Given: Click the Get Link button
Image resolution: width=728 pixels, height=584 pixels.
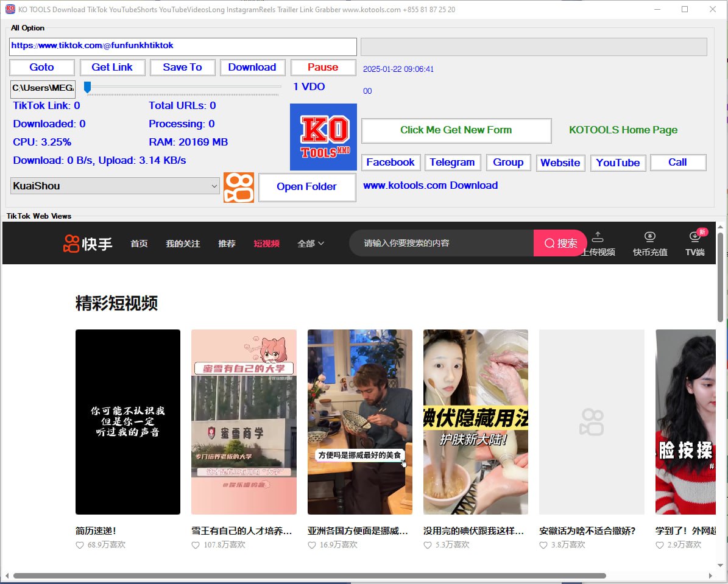Looking at the screenshot, I should click(112, 68).
